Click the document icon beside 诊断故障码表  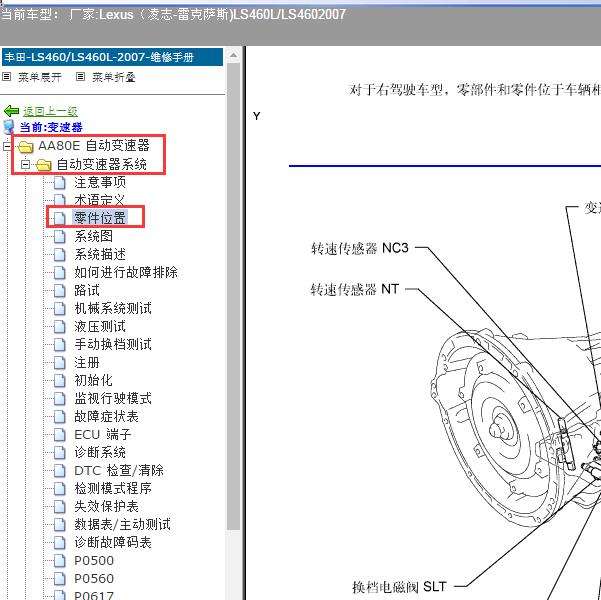pyautogui.click(x=59, y=543)
